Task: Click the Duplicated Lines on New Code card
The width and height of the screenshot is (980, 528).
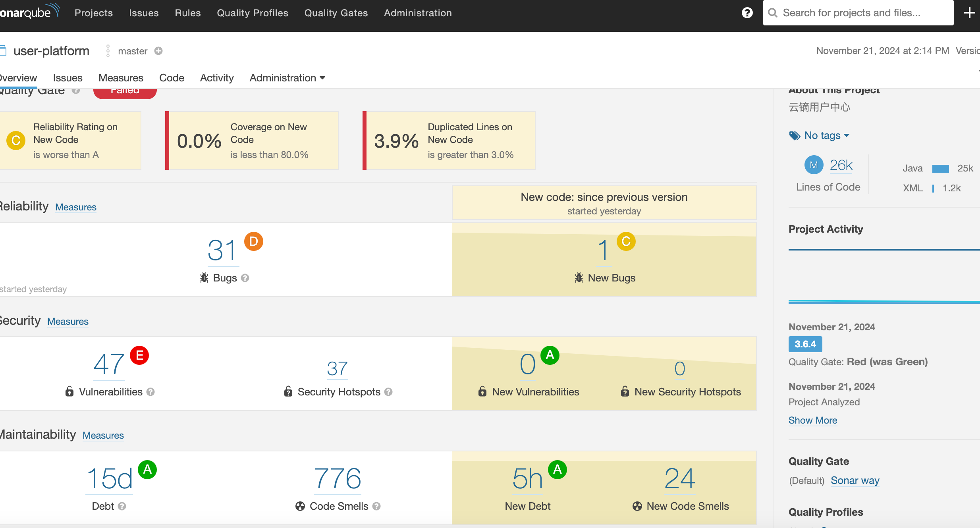Action: click(449, 141)
